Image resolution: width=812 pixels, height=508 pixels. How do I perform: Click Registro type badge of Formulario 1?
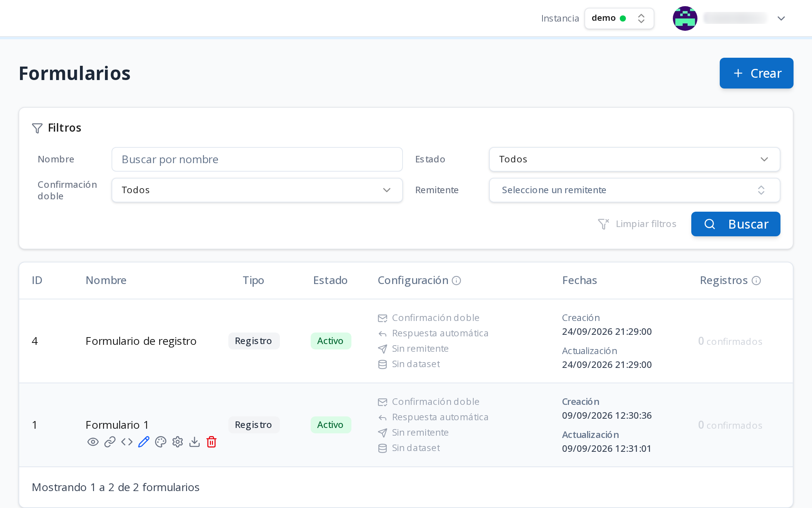point(254,425)
